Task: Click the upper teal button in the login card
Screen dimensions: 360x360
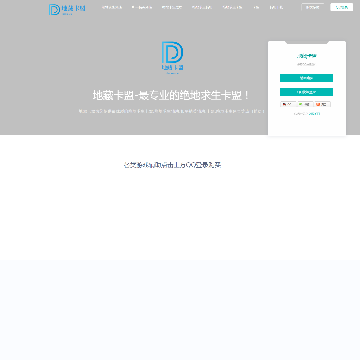Action: (x=306, y=78)
